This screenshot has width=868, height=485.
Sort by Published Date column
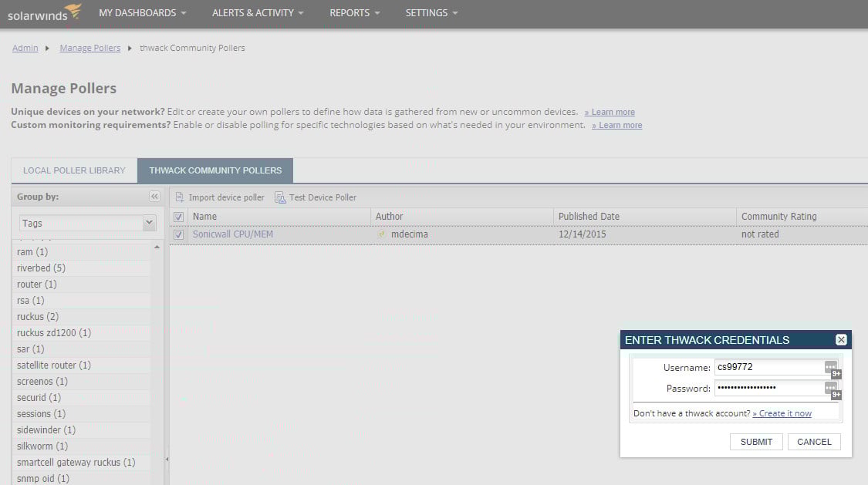645,216
